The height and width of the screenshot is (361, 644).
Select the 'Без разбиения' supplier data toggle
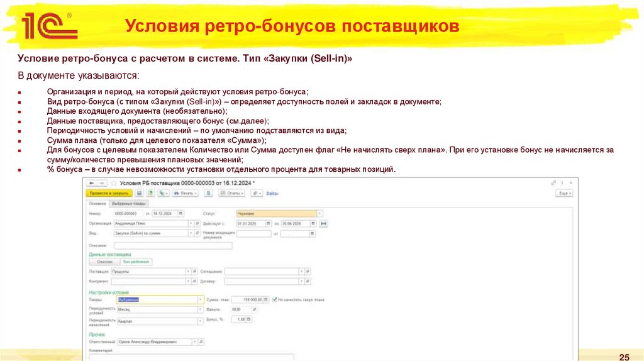pos(136,262)
